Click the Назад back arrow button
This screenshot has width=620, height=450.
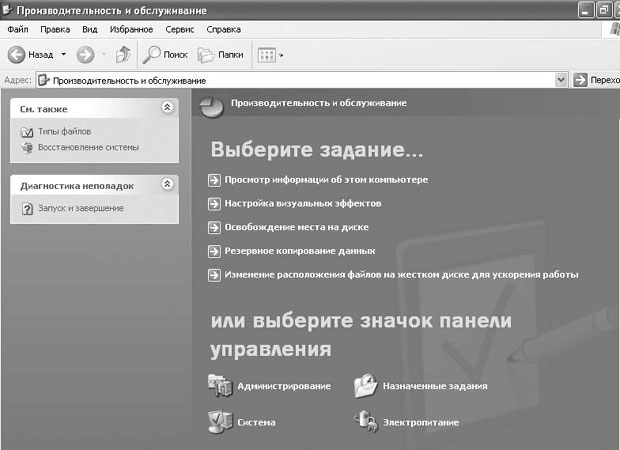(x=30, y=54)
